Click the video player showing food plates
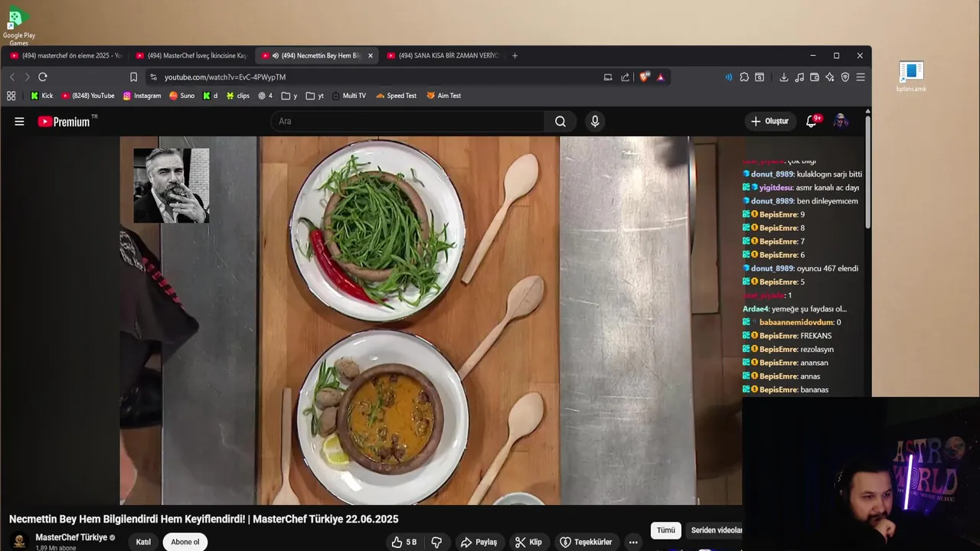The height and width of the screenshot is (551, 980). (431, 320)
